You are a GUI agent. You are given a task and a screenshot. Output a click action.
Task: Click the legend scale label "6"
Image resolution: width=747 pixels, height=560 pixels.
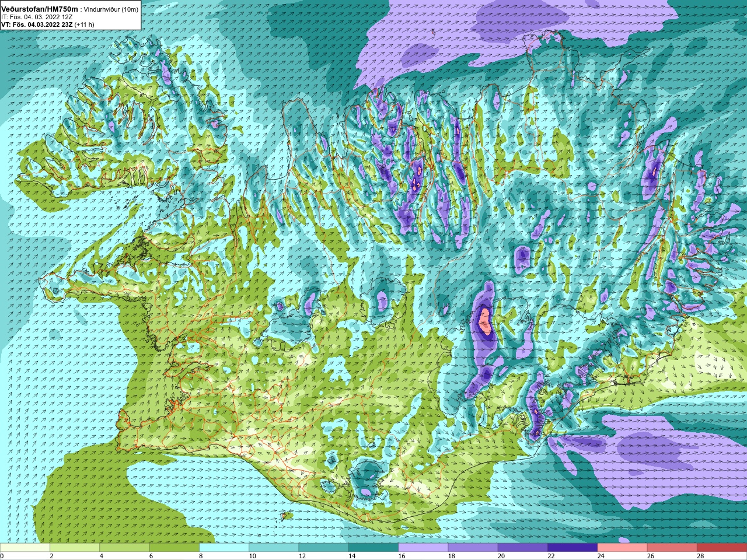(151, 556)
